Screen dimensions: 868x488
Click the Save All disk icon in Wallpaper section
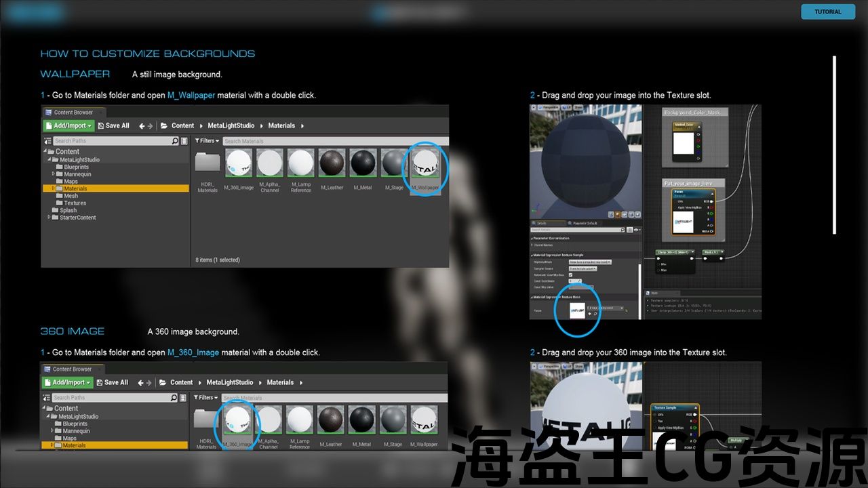tap(101, 125)
